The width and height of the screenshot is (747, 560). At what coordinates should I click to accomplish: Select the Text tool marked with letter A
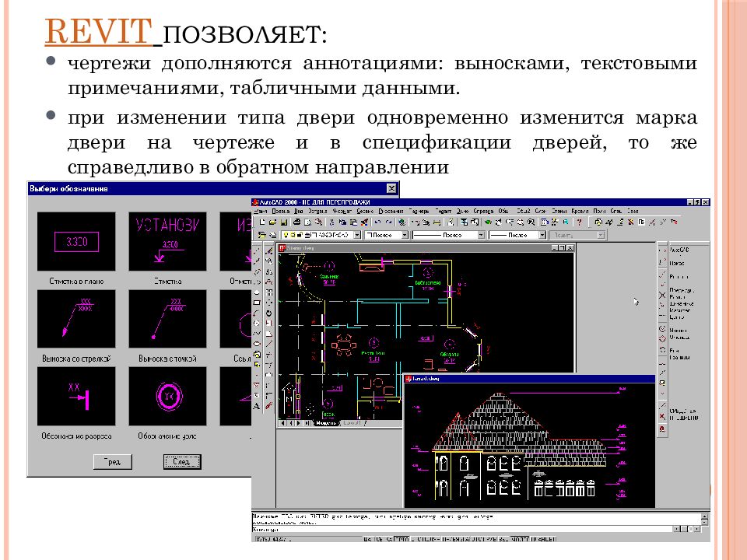(258, 406)
